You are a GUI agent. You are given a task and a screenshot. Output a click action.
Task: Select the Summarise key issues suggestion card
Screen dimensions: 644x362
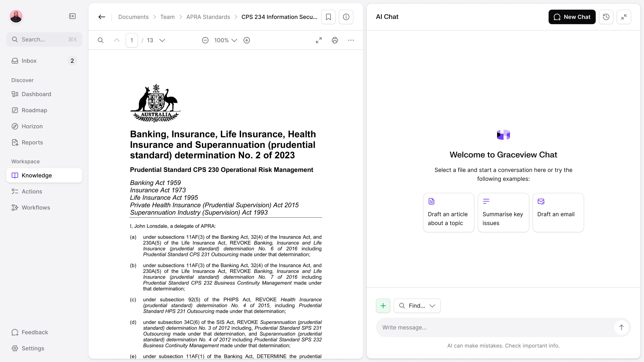click(x=503, y=212)
